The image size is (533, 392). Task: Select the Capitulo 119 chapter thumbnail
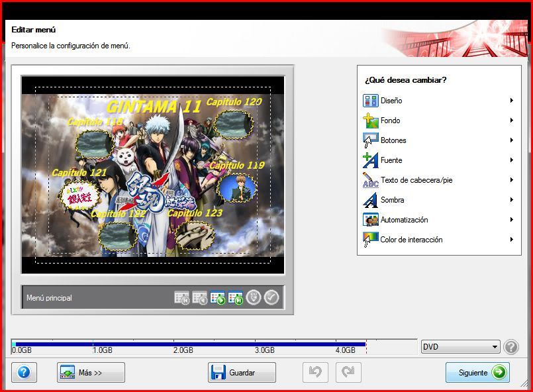point(236,188)
